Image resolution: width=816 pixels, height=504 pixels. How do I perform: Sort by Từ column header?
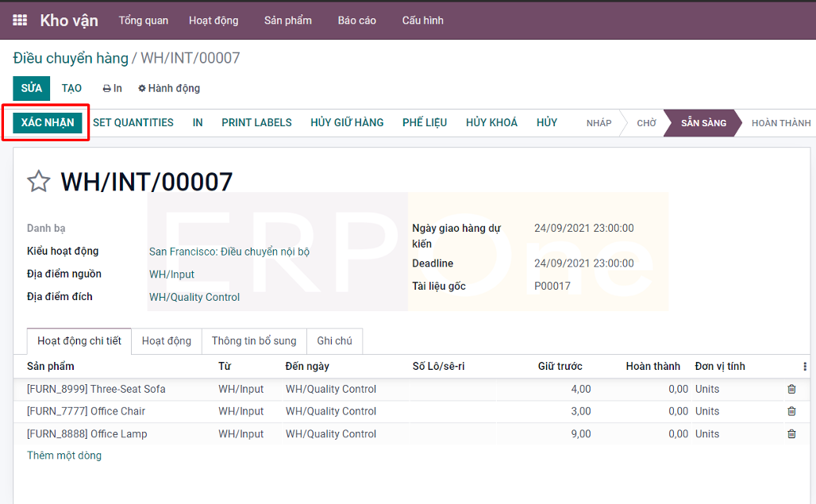(225, 367)
